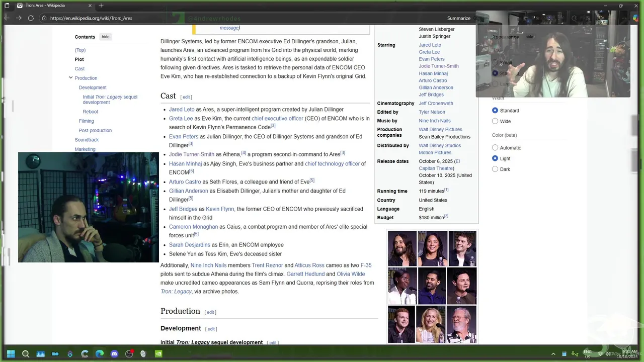Open Jared Leto photo in cast collage
This screenshot has width=644, height=362.
(x=402, y=248)
